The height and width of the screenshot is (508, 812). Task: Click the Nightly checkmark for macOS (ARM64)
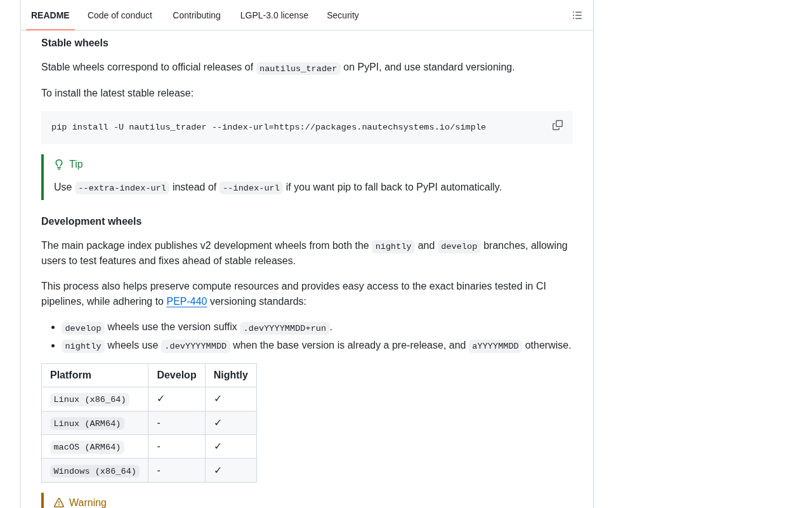click(x=218, y=446)
